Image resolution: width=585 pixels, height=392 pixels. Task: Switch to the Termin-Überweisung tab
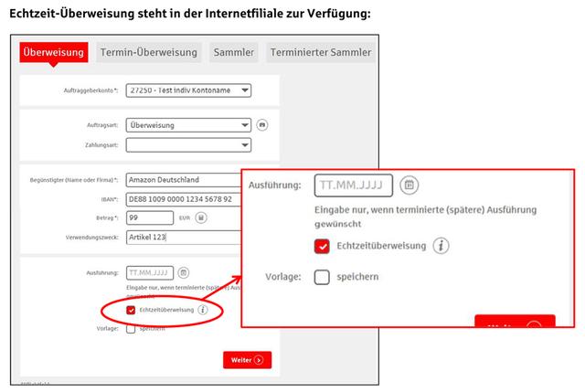(148, 52)
